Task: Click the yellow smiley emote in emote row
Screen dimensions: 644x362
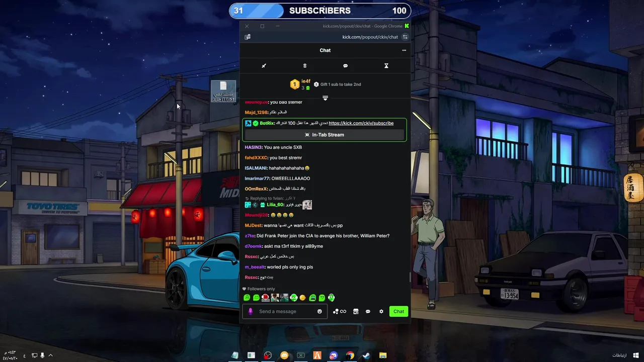Action: [302, 298]
